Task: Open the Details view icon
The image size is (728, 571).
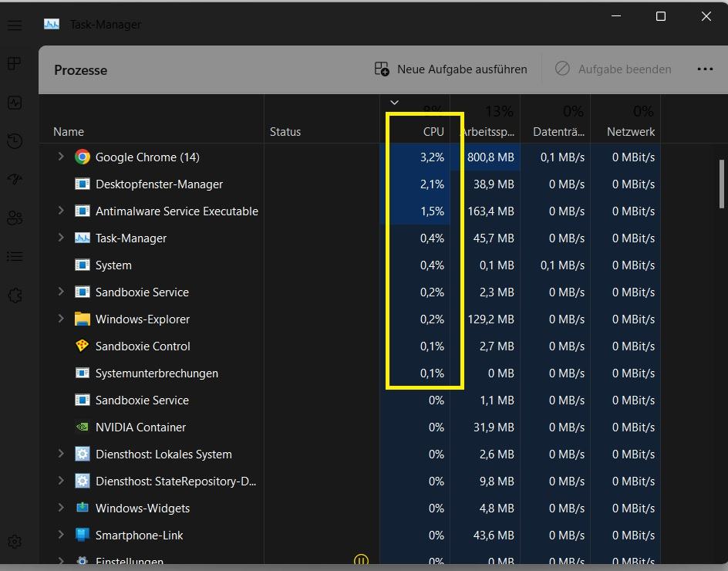Action: point(14,256)
